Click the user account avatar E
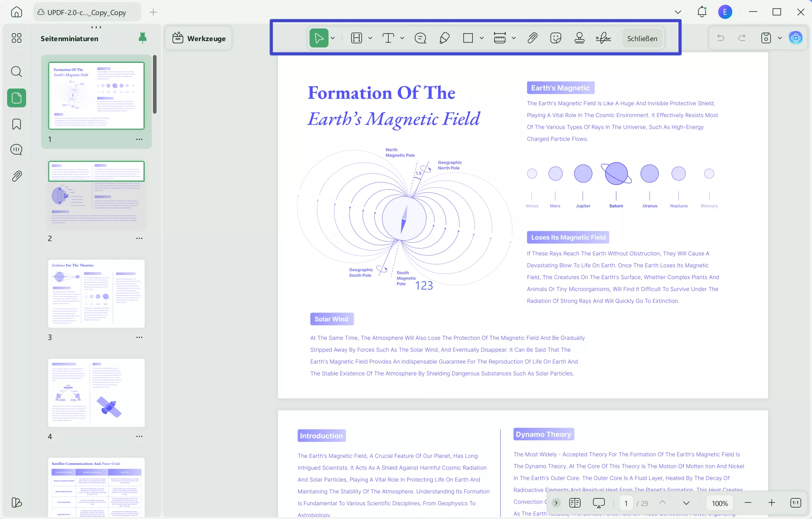The height and width of the screenshot is (519, 812). pyautogui.click(x=725, y=12)
